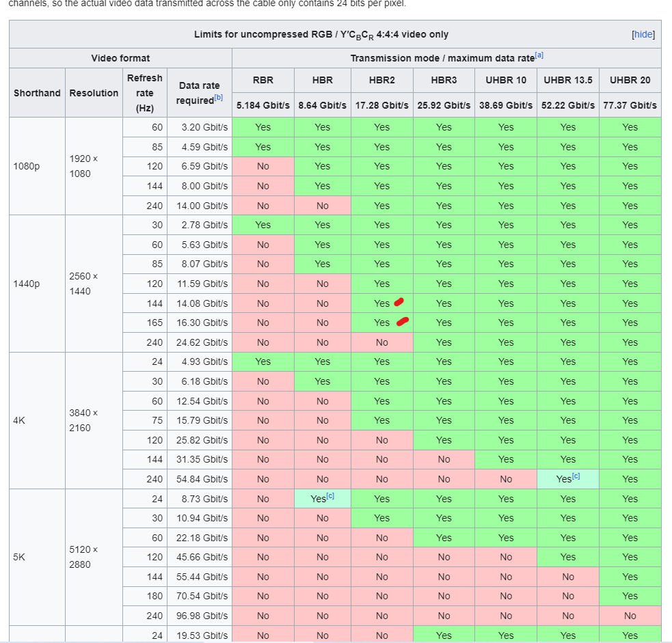The image size is (672, 643).
Task: Click the 17.28 Gbit/s header cell
Action: (382, 105)
